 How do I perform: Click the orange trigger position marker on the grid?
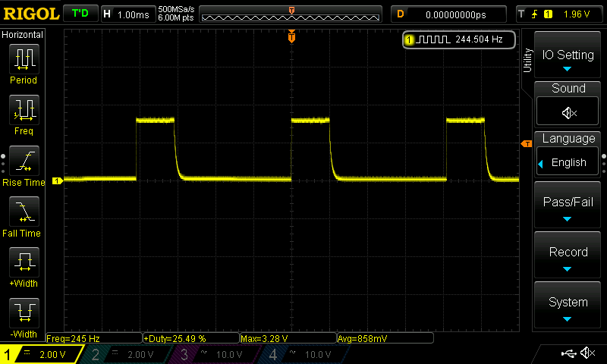[x=291, y=36]
